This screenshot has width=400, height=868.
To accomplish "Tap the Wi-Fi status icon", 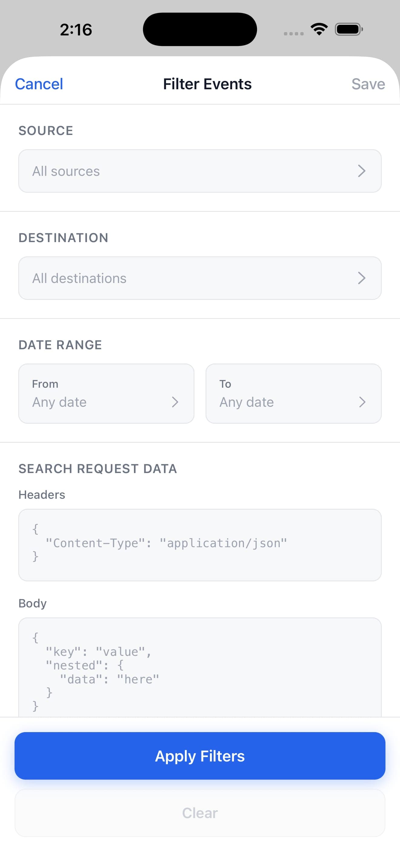I will coord(319,29).
